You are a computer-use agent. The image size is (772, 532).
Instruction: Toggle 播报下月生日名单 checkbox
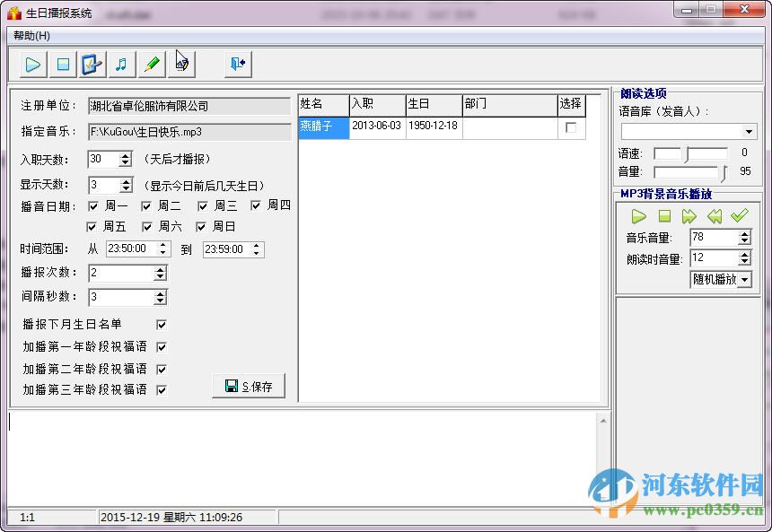click(162, 324)
